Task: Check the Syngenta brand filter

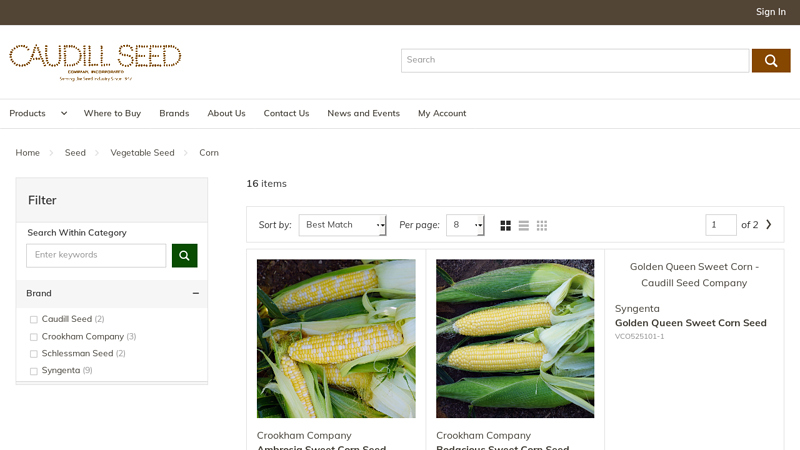Action: click(x=34, y=371)
